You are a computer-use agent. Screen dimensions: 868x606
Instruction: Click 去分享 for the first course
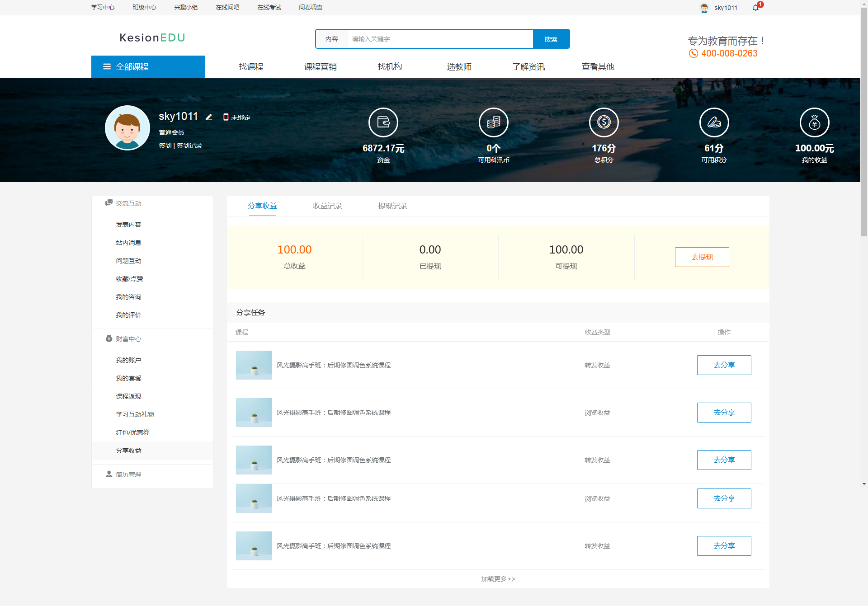point(724,365)
